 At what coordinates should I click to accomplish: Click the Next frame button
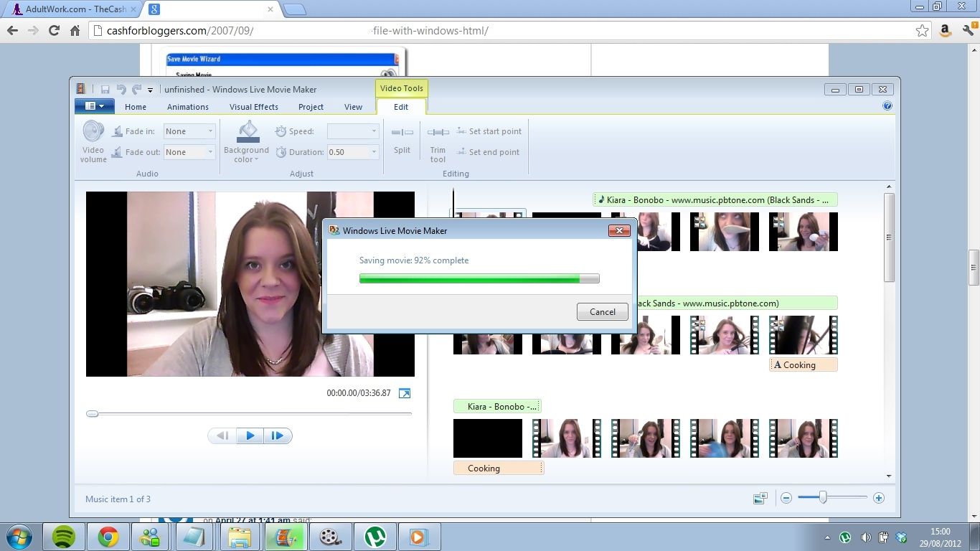278,435
